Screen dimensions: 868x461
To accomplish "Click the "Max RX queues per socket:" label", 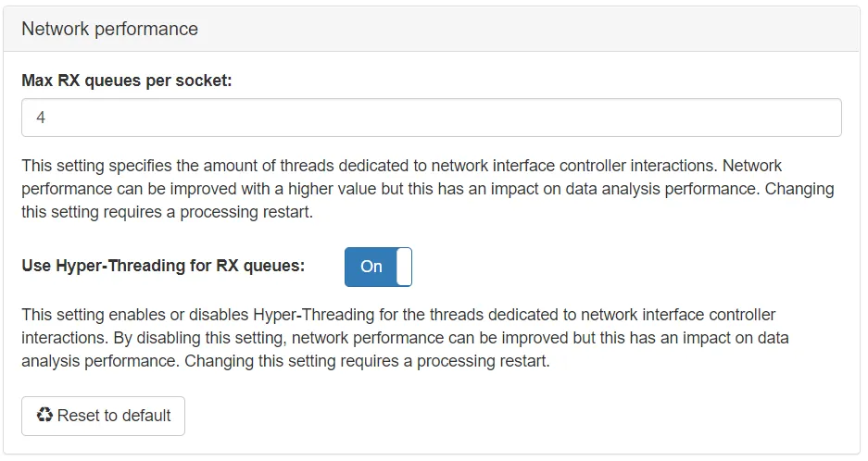I will [126, 81].
